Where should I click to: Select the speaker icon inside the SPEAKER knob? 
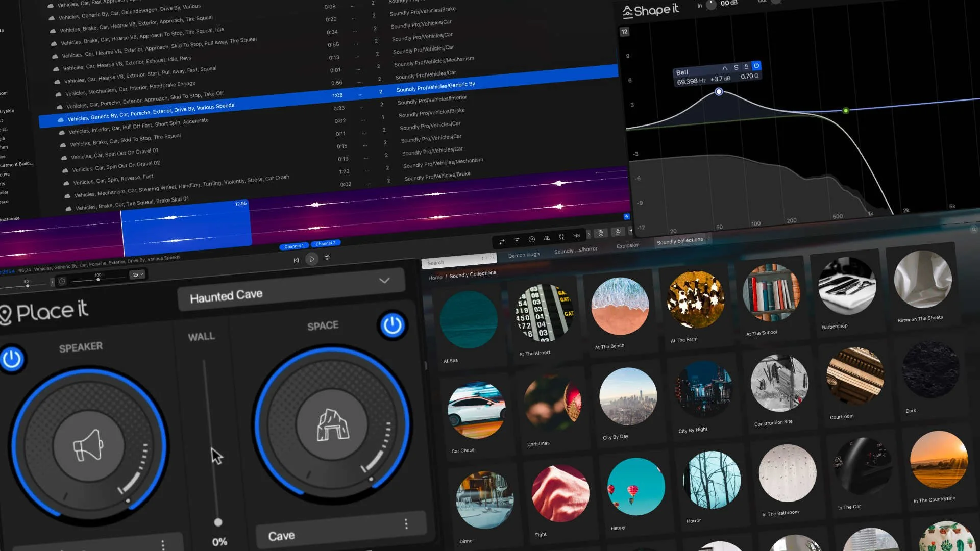(88, 445)
